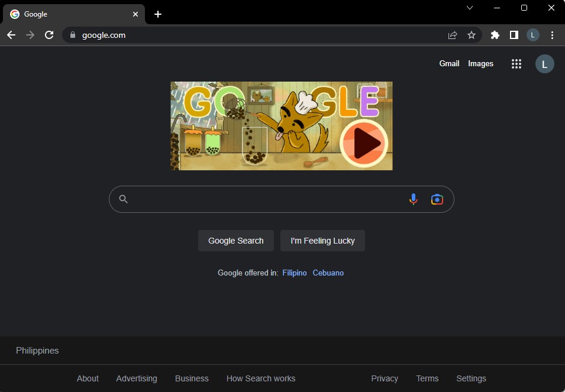The height and width of the screenshot is (392, 565).
Task: Switch Google to Filipino
Action: [x=295, y=273]
